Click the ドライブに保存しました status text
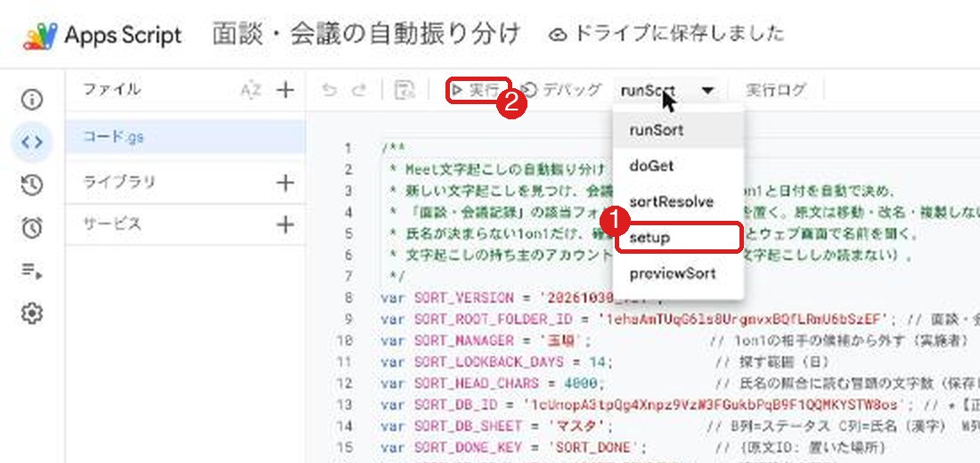The height and width of the screenshot is (463, 980). pyautogui.click(x=679, y=34)
